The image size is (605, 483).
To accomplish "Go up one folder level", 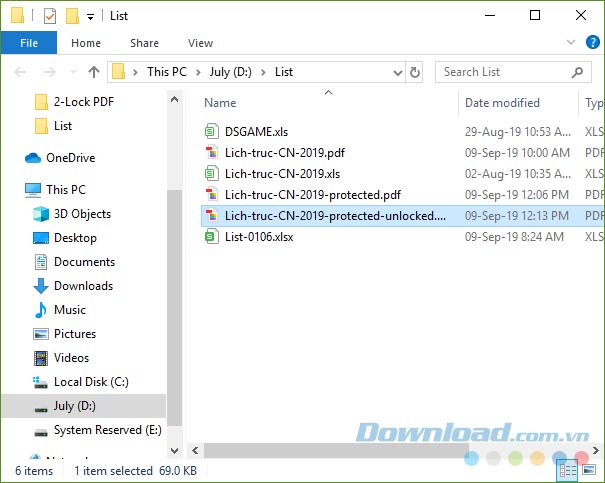I will point(94,72).
